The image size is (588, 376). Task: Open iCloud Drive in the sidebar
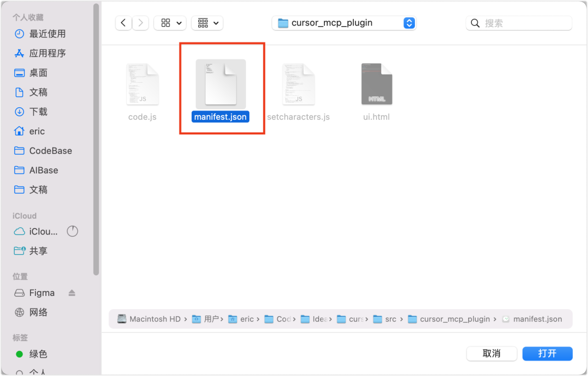pyautogui.click(x=36, y=232)
